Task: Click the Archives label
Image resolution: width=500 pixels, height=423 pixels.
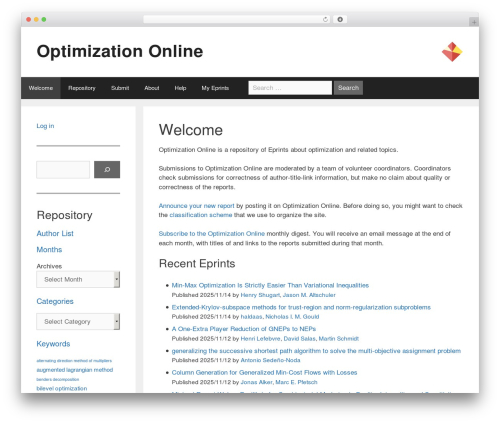Action: (49, 266)
